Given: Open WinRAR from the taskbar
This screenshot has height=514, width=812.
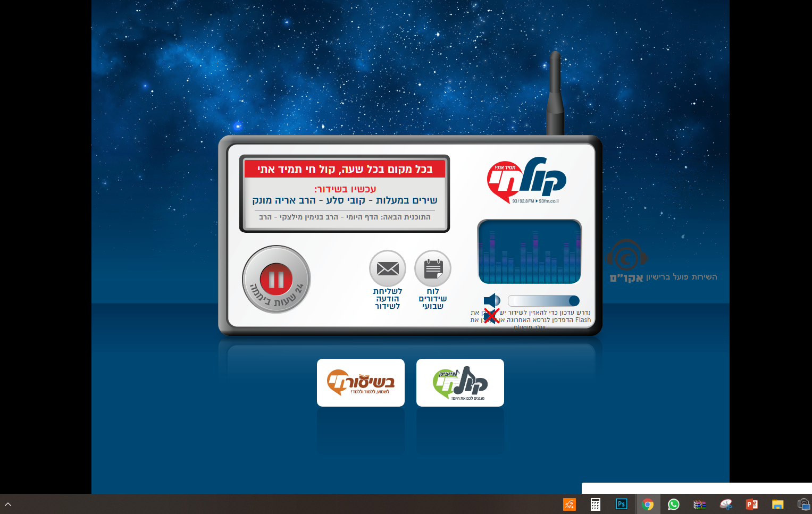Looking at the screenshot, I should [699, 504].
